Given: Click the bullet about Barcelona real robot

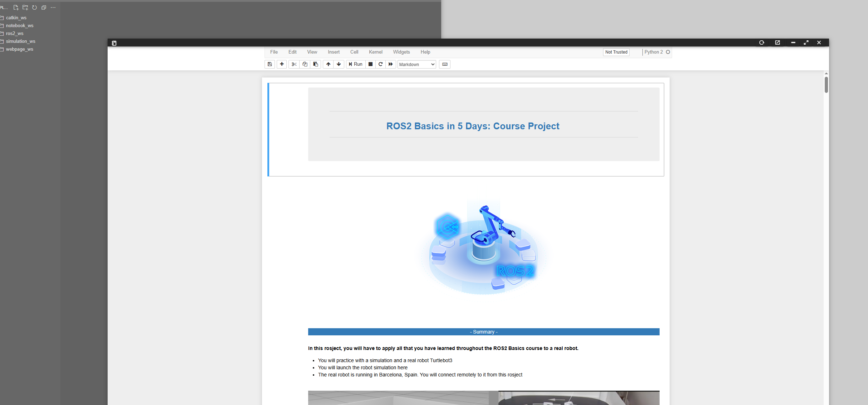Looking at the screenshot, I should 420,375.
